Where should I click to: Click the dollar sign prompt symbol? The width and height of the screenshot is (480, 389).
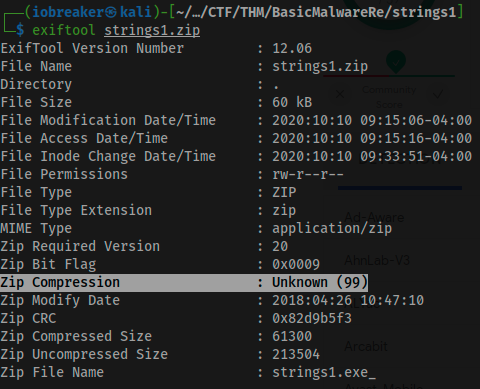[20, 30]
